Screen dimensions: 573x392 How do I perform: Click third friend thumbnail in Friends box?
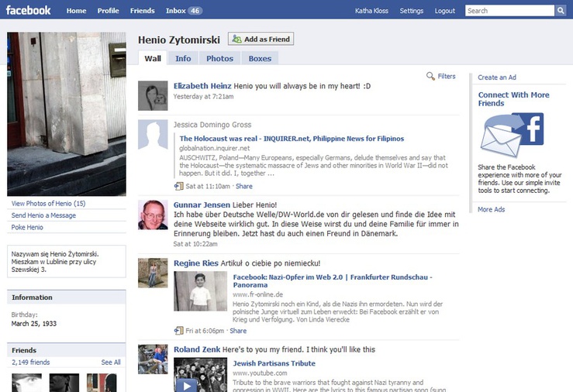pyautogui.click(x=102, y=383)
